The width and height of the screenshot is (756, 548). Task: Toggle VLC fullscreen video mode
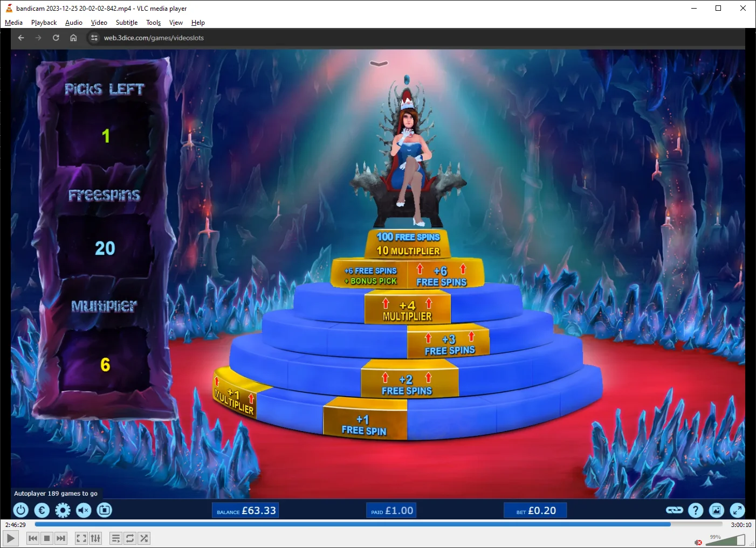point(81,538)
